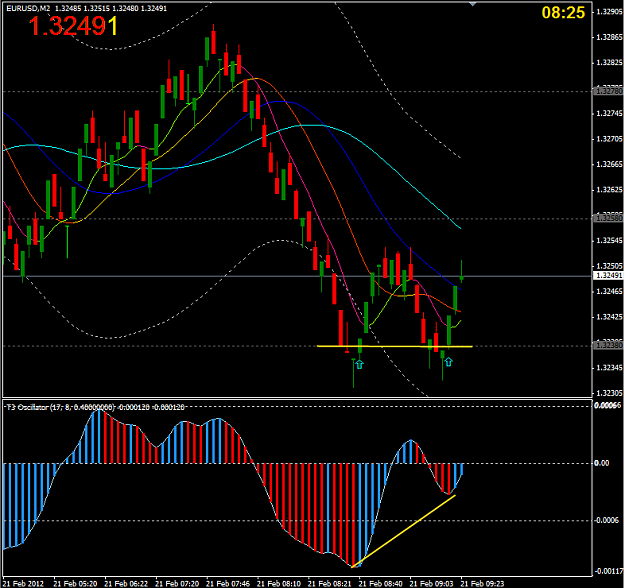
Task: Click the large red 1.32491 price display
Action: [x=73, y=26]
